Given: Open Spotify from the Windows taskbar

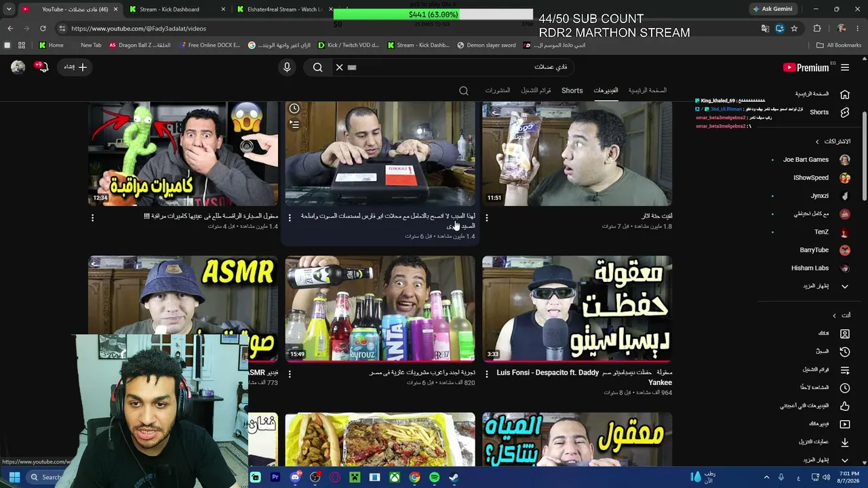Looking at the screenshot, I should coord(434,477).
